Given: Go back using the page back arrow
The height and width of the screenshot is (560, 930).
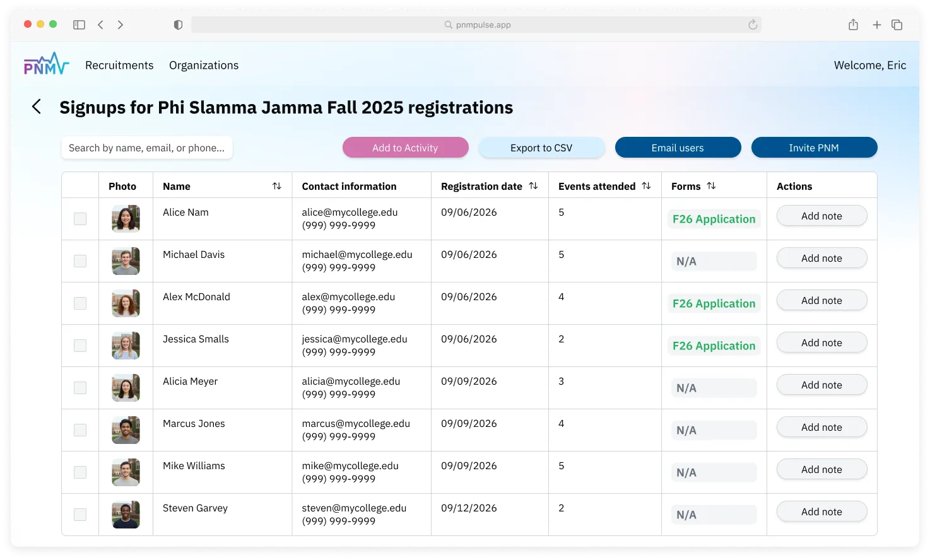Looking at the screenshot, I should pyautogui.click(x=37, y=107).
